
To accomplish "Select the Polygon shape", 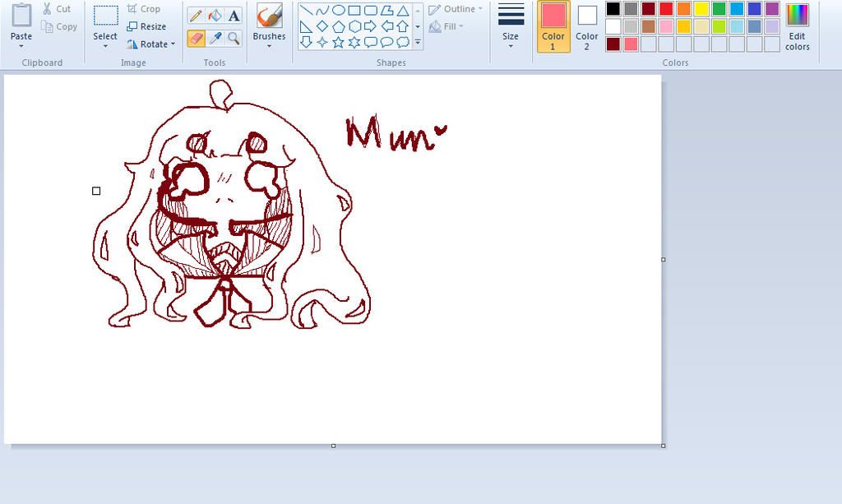I will click(386, 10).
